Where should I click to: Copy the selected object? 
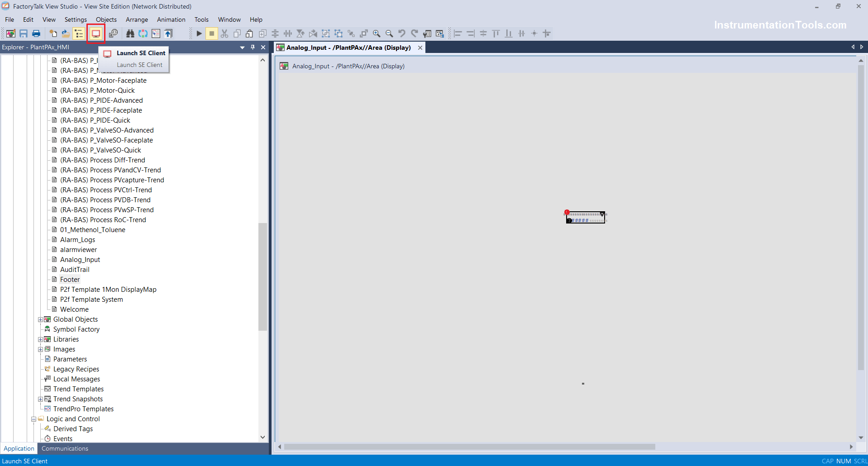[x=237, y=33]
